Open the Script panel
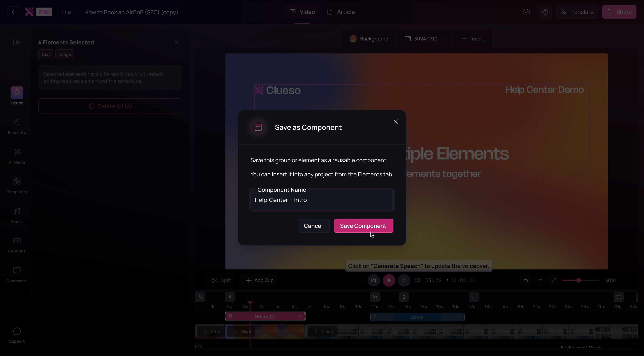The width and height of the screenshot is (644, 356). [x=17, y=96]
